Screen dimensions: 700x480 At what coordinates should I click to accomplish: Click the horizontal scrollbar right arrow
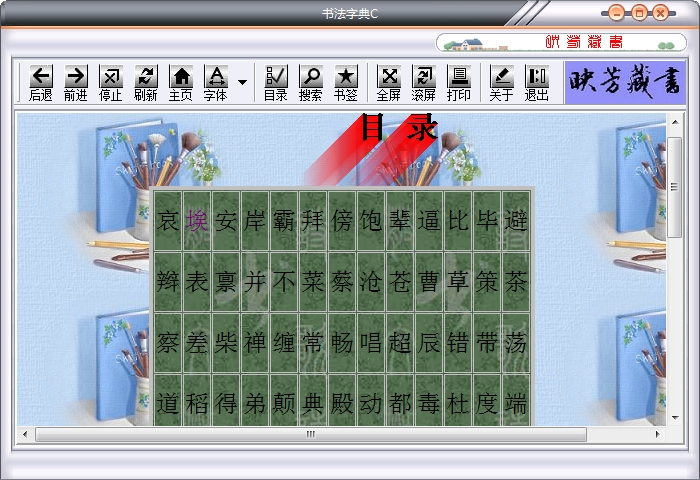658,434
